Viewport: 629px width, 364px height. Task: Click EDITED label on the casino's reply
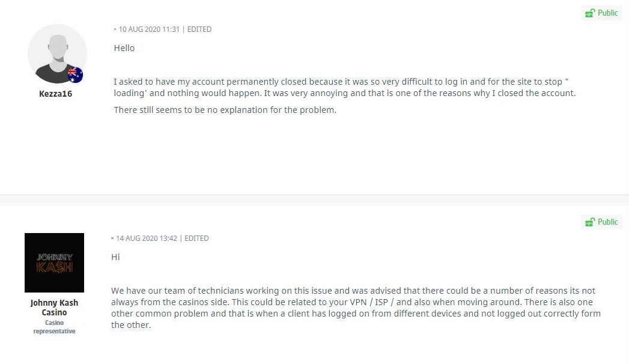pos(196,238)
